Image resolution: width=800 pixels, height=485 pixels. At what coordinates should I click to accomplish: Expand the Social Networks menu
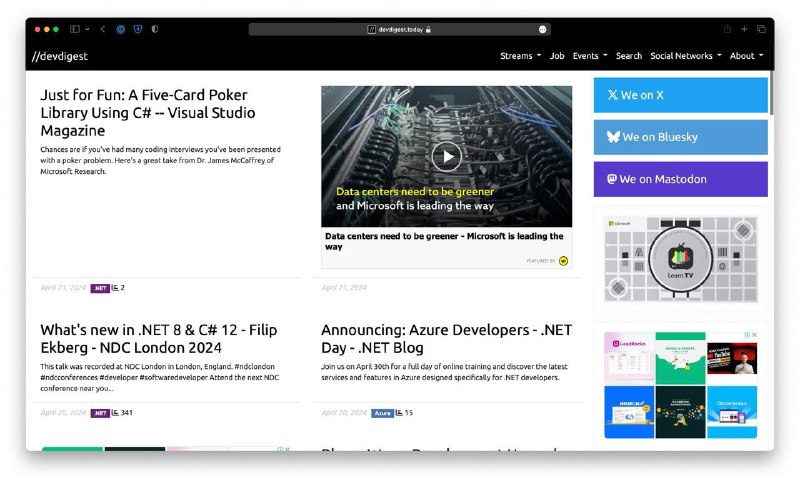click(686, 56)
